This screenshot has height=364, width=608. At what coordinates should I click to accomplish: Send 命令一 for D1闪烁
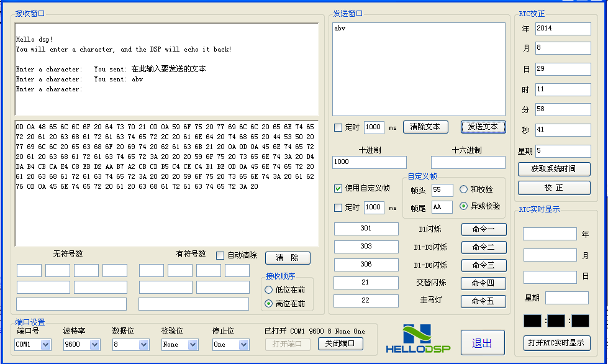(484, 229)
